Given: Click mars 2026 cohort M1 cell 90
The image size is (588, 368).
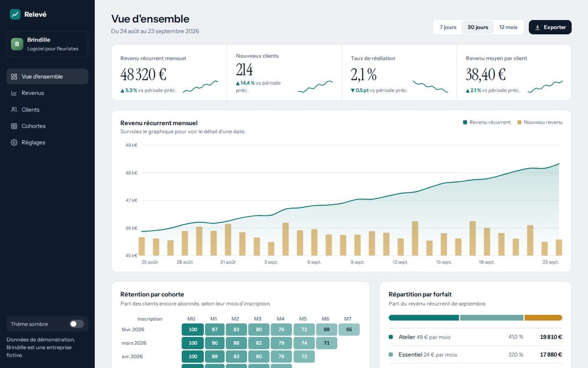Looking at the screenshot, I should [x=215, y=343].
